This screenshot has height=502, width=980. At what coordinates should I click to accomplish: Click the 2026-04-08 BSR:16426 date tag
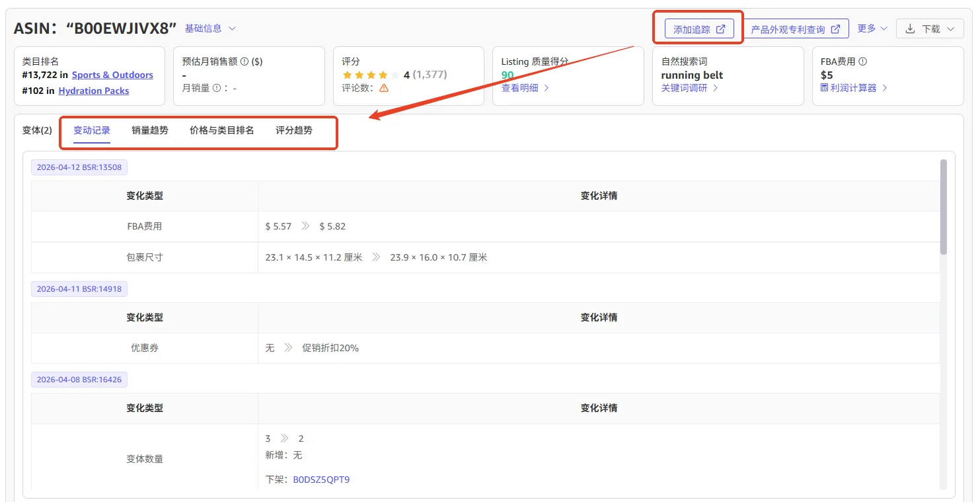79,380
